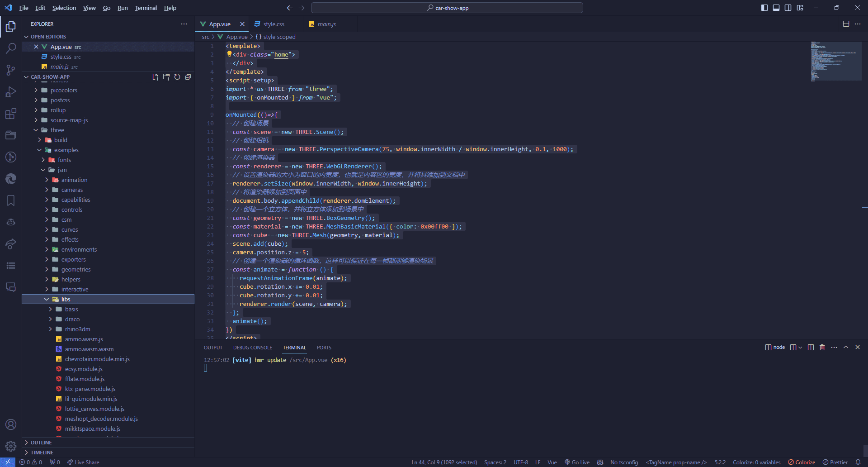Click the LF end of line indicator
The height and width of the screenshot is (467, 868).
pyautogui.click(x=538, y=462)
